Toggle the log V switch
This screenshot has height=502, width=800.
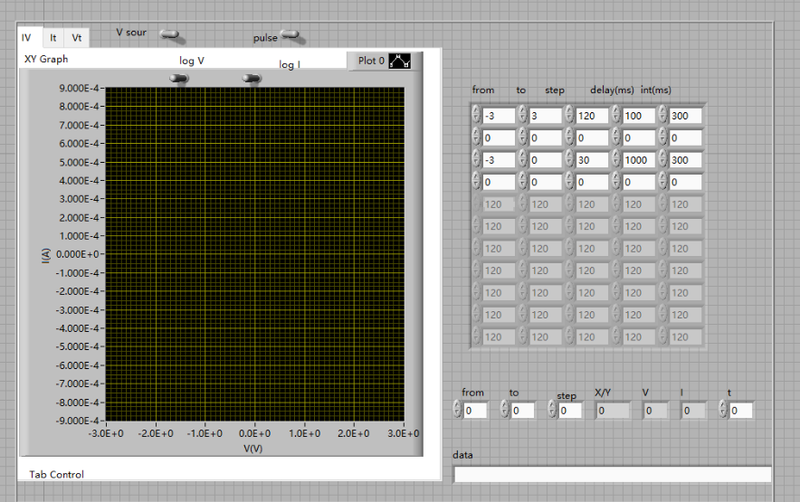[x=181, y=78]
